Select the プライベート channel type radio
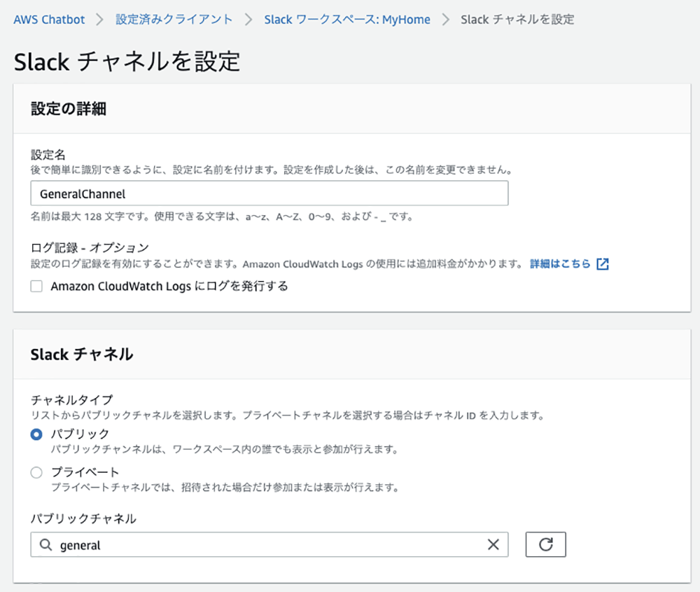Viewport: 700px width, 592px height. tap(36, 472)
